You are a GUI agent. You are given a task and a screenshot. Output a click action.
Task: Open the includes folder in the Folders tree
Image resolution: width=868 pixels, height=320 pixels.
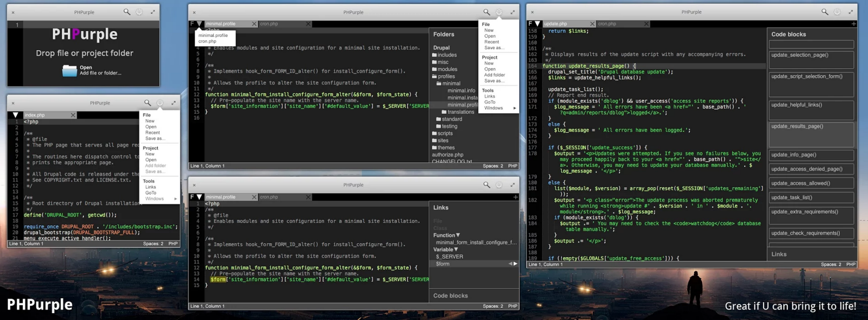coord(444,55)
